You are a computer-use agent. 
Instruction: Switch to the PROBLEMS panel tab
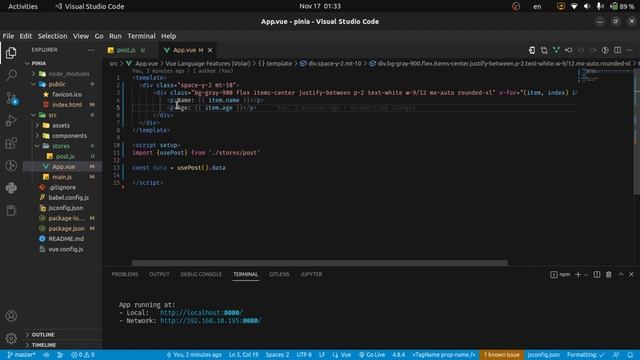coord(125,274)
